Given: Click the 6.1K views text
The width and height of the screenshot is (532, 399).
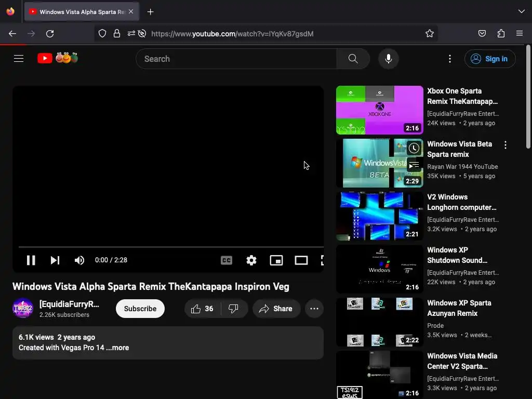Looking at the screenshot, I should point(36,337).
